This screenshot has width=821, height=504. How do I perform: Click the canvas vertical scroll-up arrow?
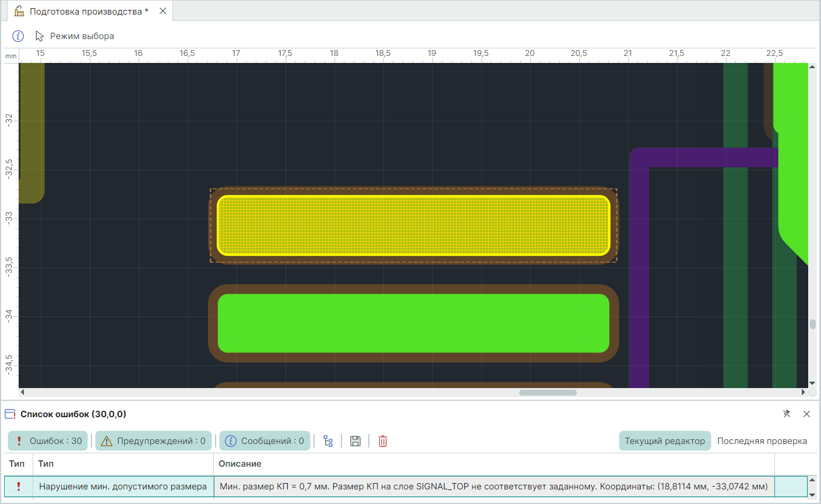812,67
